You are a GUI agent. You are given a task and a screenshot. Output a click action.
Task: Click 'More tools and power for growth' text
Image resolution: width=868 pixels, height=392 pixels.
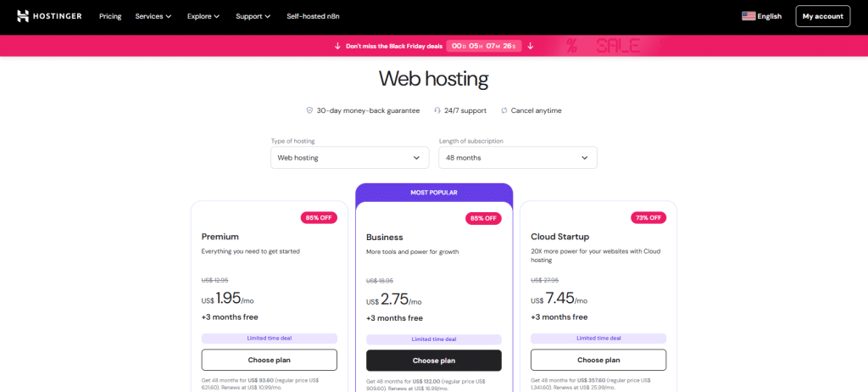[x=413, y=252]
